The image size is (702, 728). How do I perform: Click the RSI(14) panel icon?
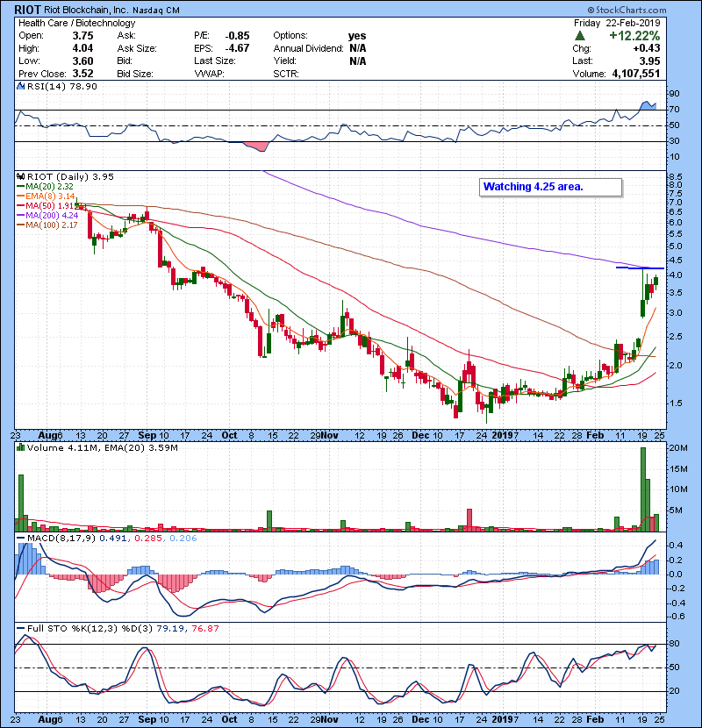(20, 86)
